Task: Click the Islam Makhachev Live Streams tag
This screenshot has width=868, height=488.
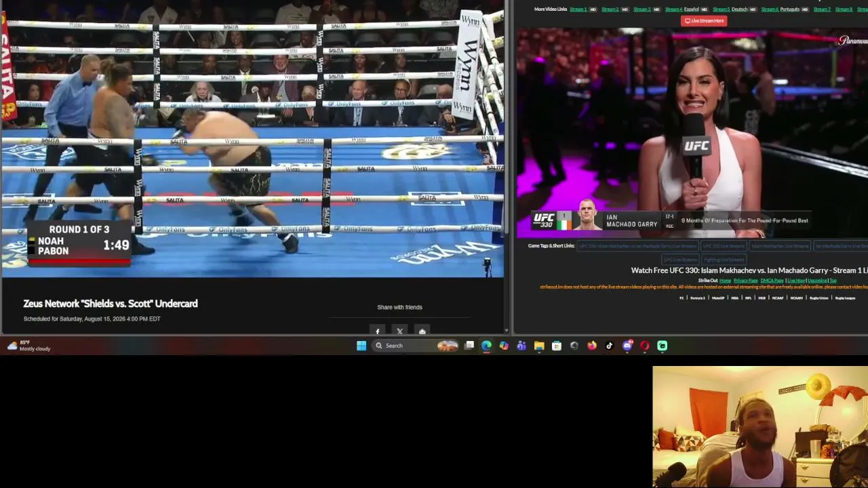Action: [780, 246]
